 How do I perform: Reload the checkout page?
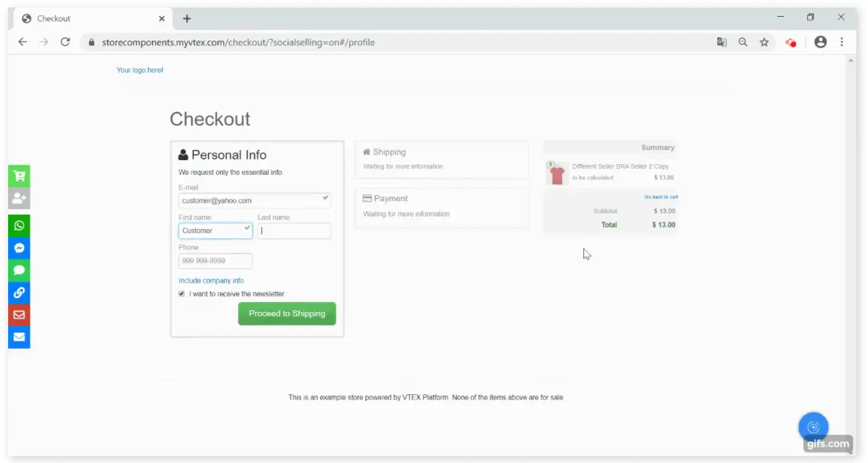point(65,42)
